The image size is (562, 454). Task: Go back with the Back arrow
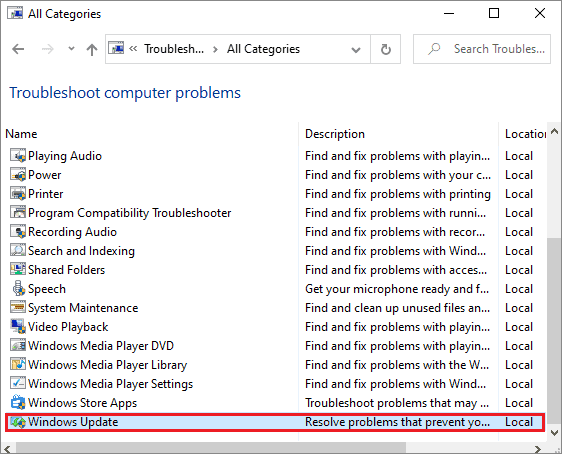click(18, 49)
